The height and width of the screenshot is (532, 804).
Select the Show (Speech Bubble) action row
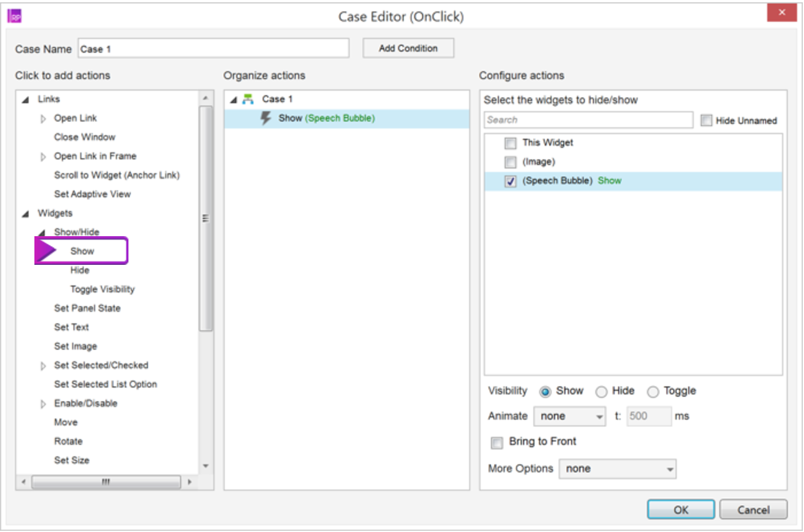(346, 118)
